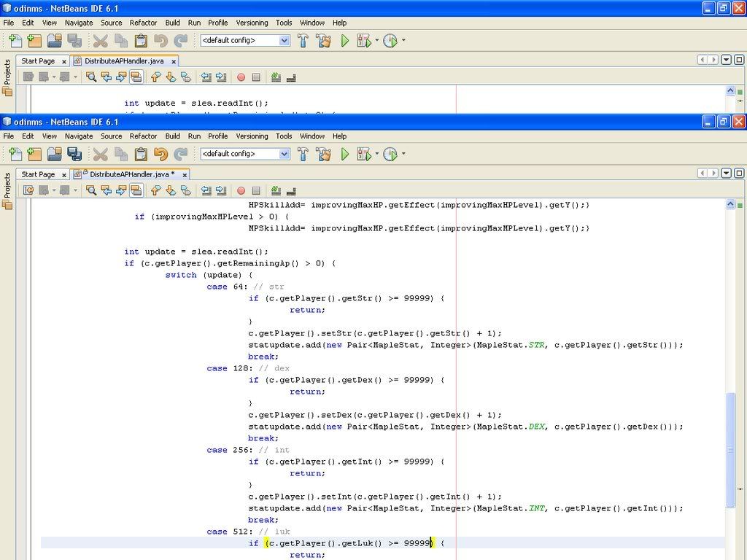This screenshot has height=560, width=747.
Task: Switch to Start Page tab in lower window
Action: [38, 174]
